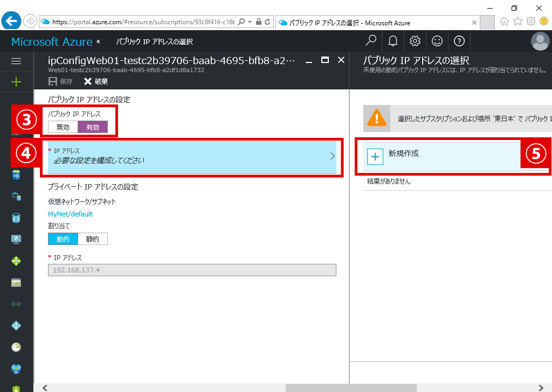Open the blue owl icon in sidebar

coord(16,368)
